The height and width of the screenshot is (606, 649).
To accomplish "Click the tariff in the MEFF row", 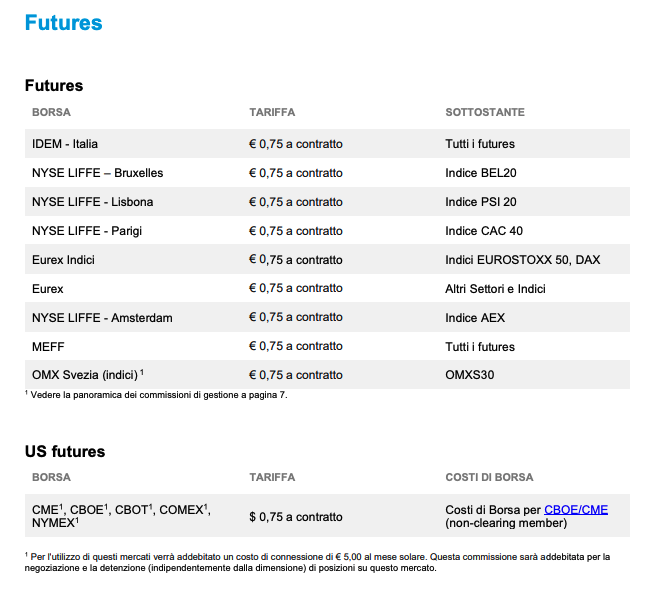I will [296, 346].
